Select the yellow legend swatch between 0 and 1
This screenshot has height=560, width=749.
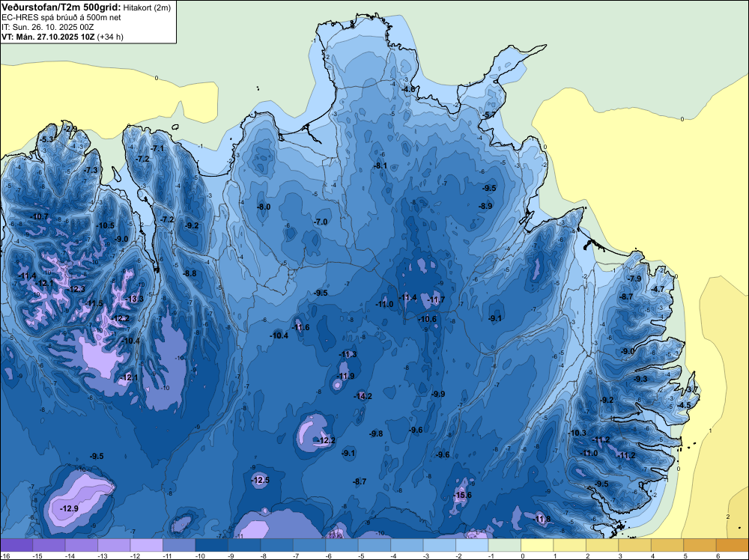tap(537, 545)
